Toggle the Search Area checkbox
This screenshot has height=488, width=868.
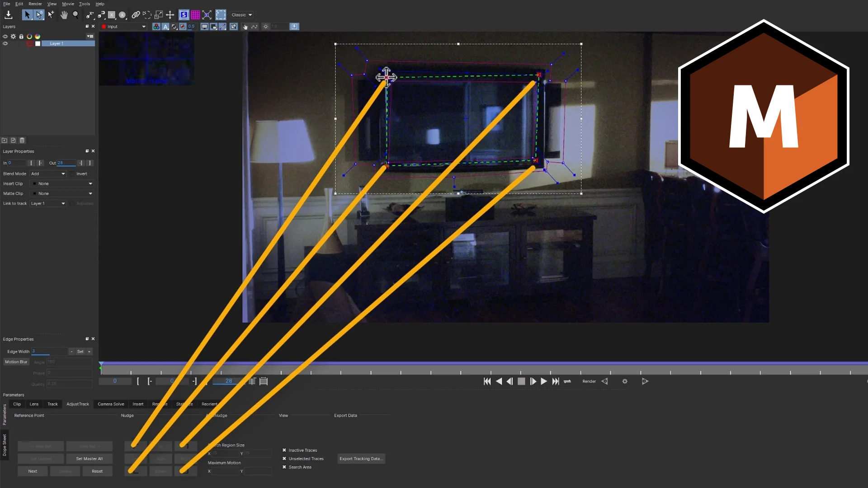(x=284, y=467)
